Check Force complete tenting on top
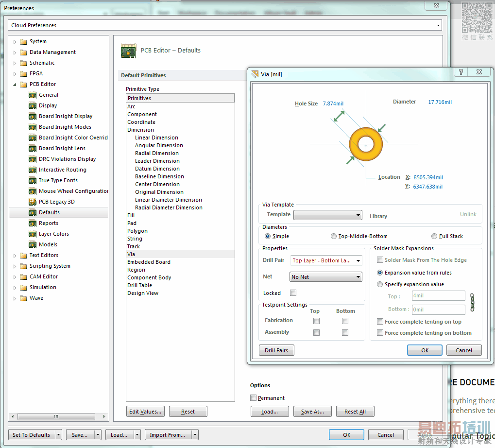The image size is (495, 448). tap(380, 322)
